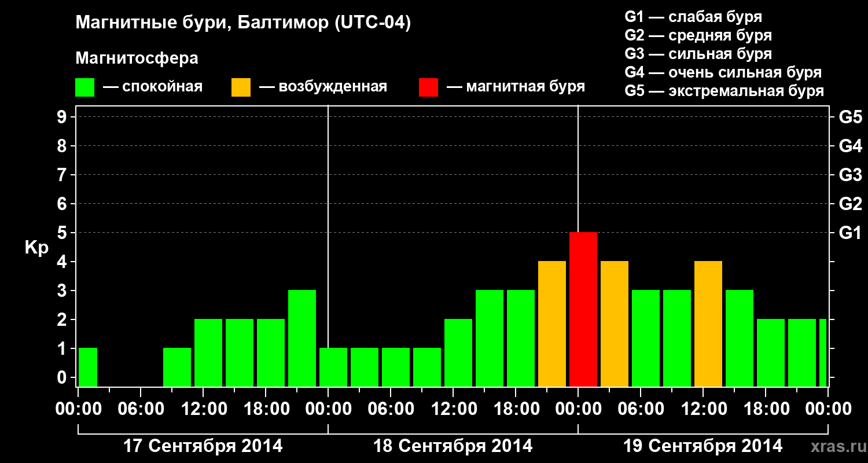
Task: Click the 18:00 time label for 17 Сентября
Action: [266, 409]
